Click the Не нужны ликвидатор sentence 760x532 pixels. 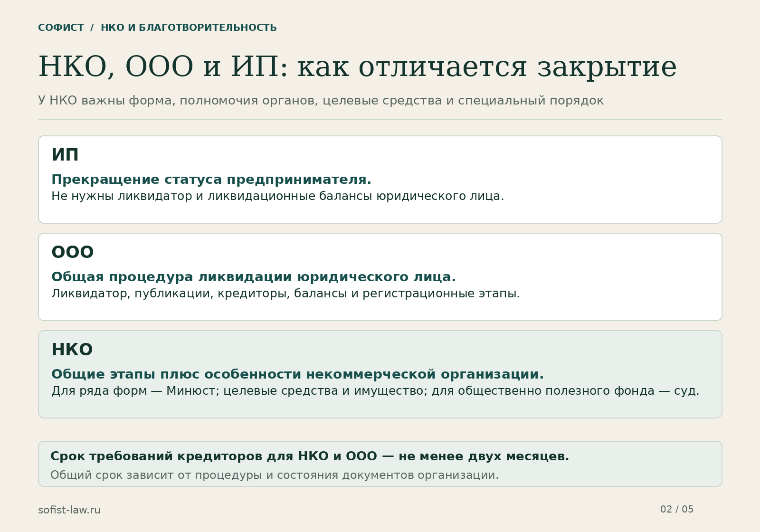[277, 196]
